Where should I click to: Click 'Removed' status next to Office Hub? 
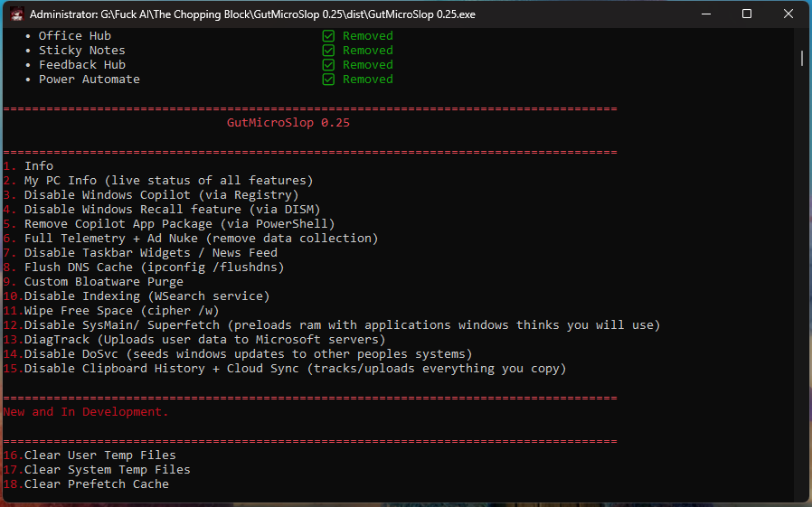coord(368,35)
